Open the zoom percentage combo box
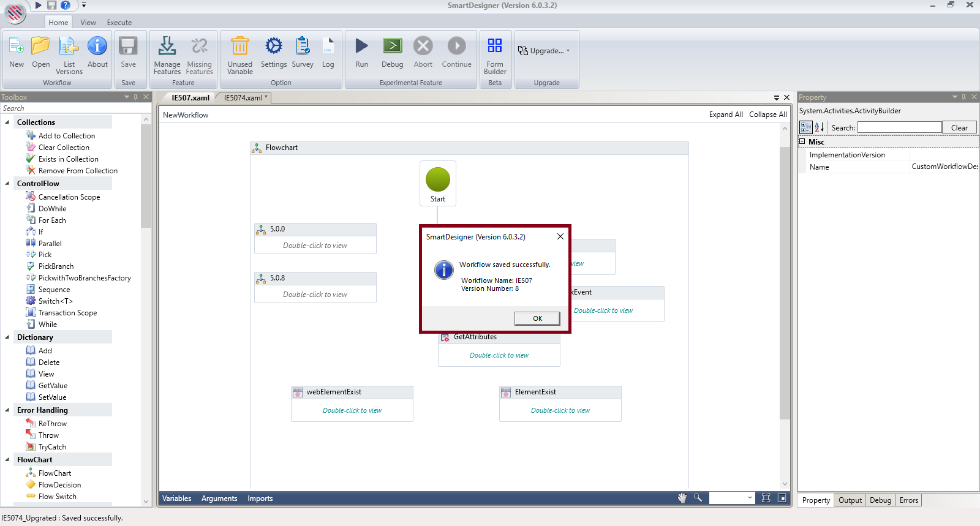The image size is (980, 526). [732, 498]
